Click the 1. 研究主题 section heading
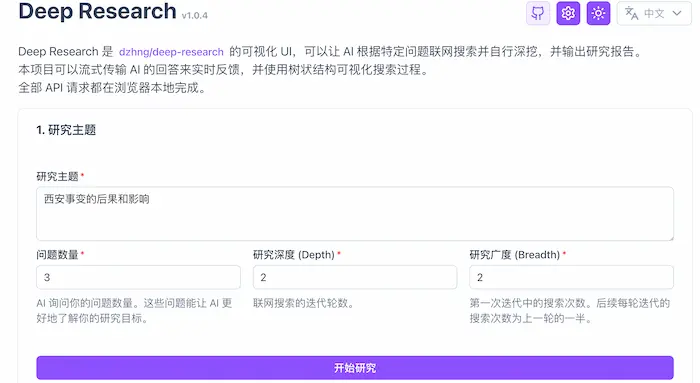The height and width of the screenshot is (383, 700). (66, 130)
